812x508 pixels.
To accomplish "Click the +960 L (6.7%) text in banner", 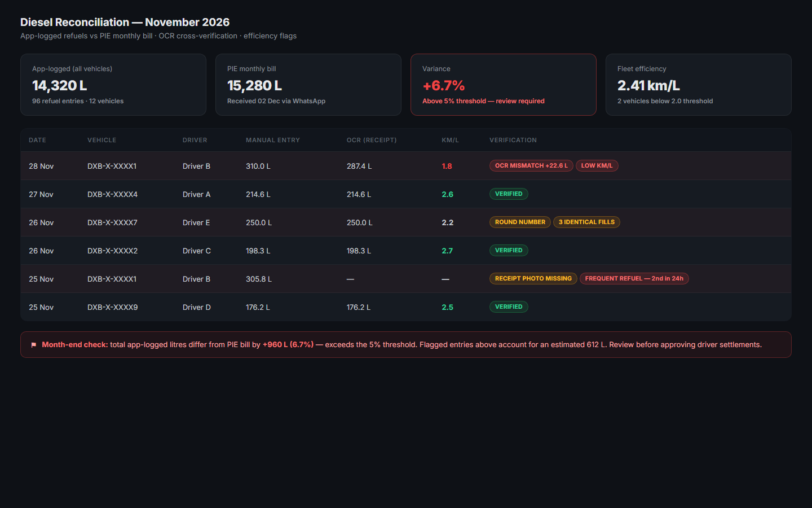I will click(288, 344).
